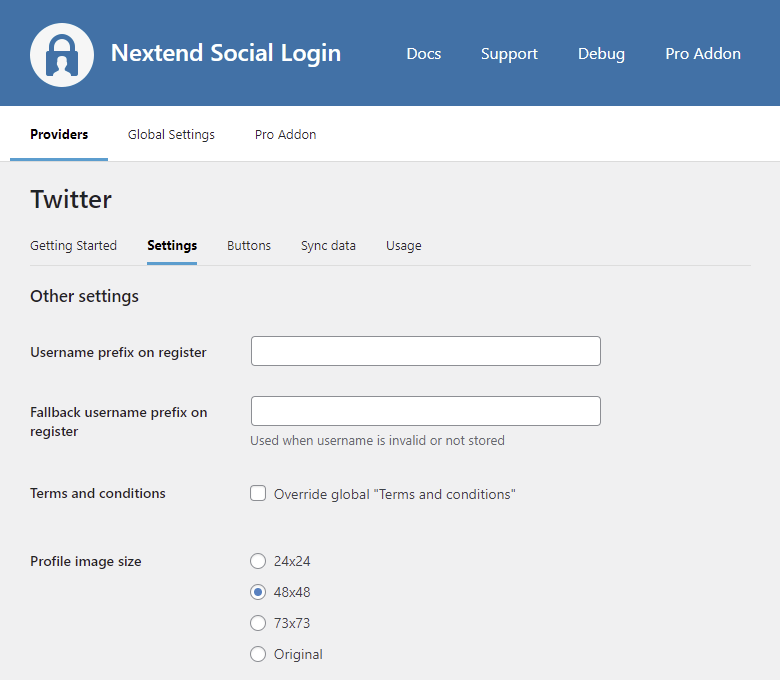This screenshot has height=680, width=780.
Task: Select the 24x24 profile image size
Action: coord(258,561)
